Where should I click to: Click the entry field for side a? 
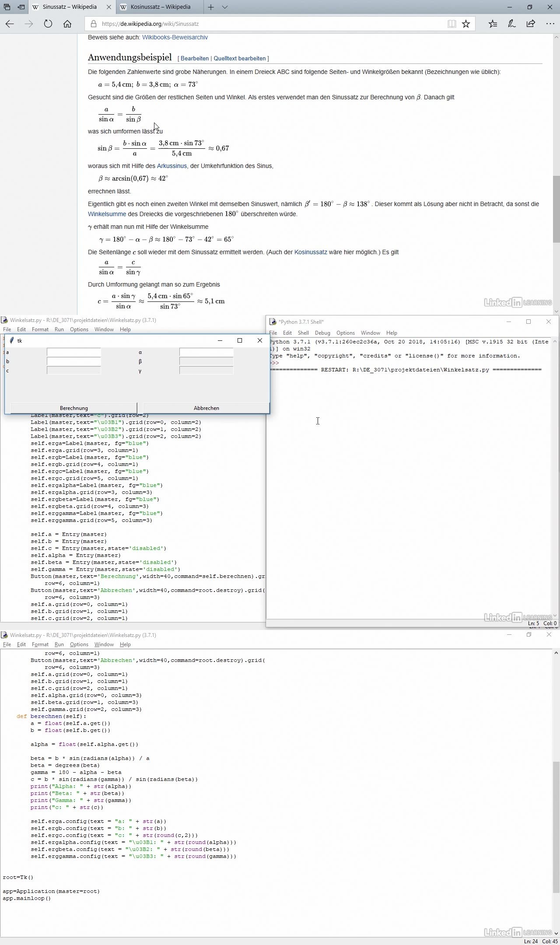click(x=73, y=352)
